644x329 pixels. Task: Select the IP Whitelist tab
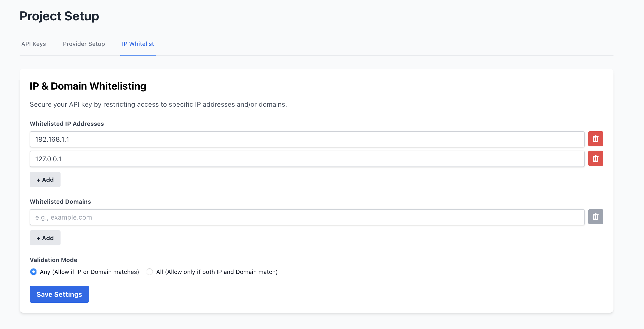pos(138,44)
